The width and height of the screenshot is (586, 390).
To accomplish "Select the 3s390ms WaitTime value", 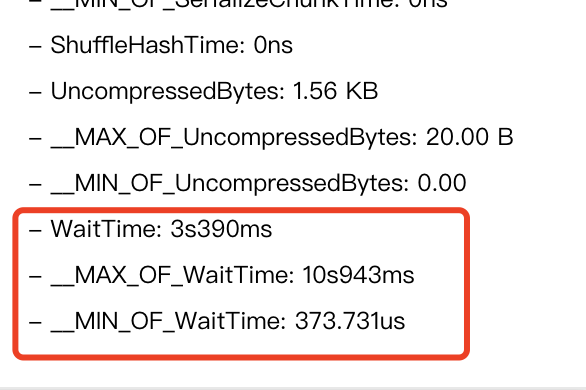I will click(221, 229).
